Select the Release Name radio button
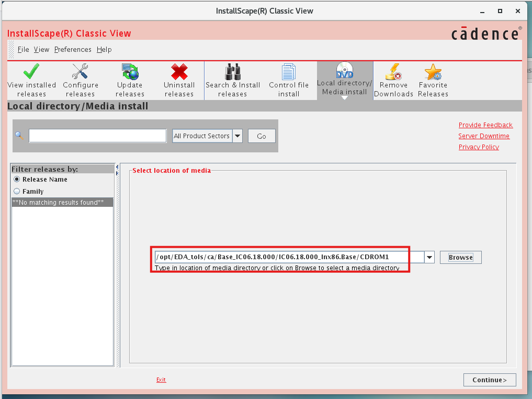 [17, 180]
